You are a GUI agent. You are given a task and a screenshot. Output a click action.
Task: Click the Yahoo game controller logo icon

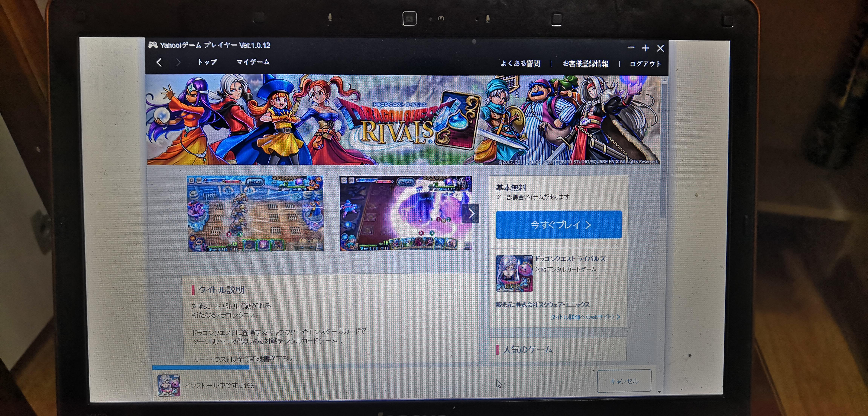[153, 45]
